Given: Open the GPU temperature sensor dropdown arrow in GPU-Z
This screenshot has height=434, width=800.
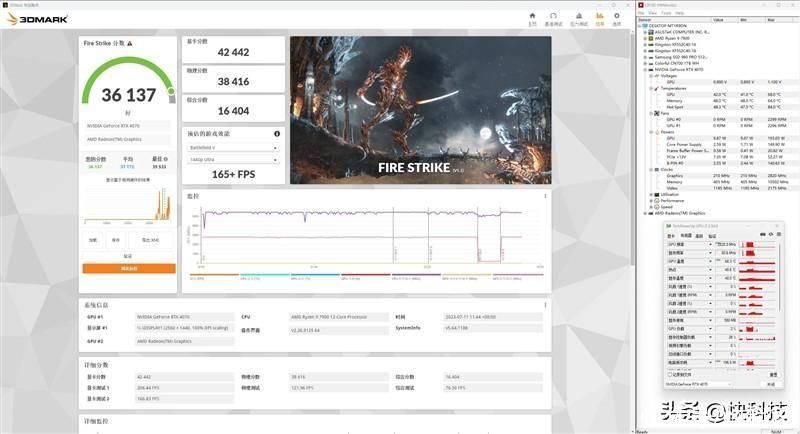Looking at the screenshot, I should coord(710,262).
